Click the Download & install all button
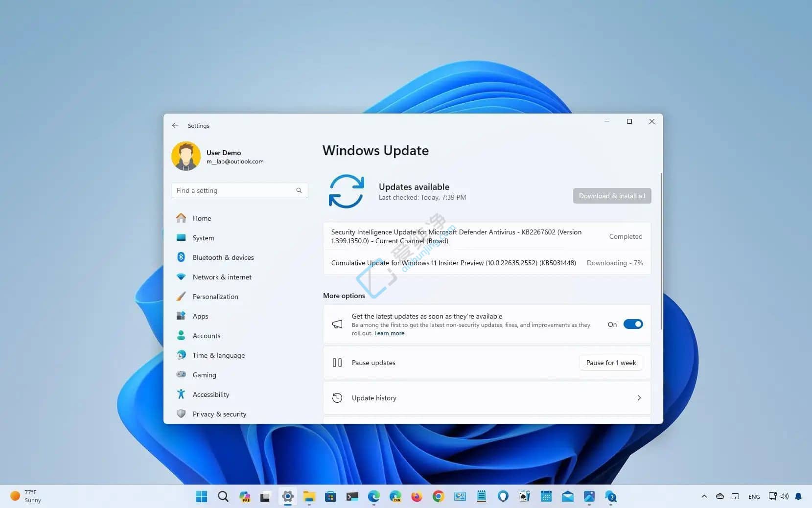 pos(611,196)
